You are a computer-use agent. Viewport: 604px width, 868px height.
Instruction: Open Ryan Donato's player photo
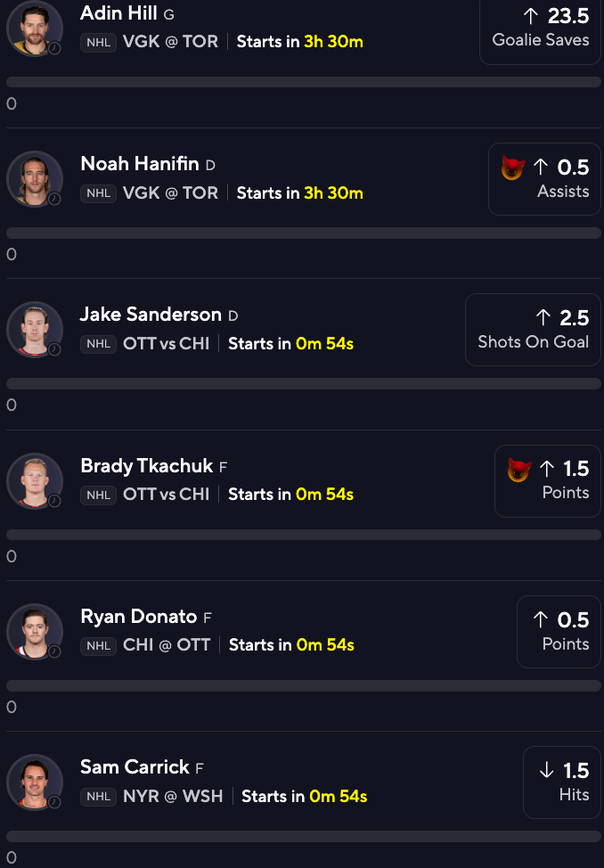[x=35, y=632]
